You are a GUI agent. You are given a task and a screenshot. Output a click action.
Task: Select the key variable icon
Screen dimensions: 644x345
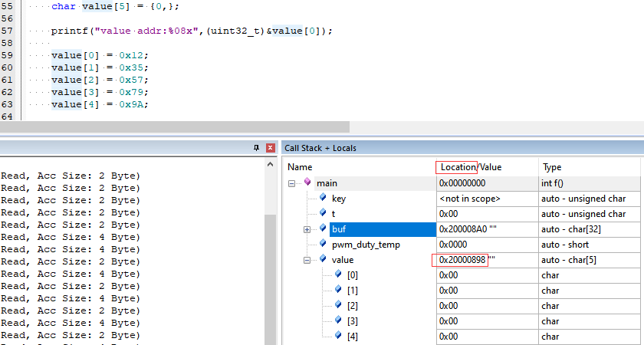(x=323, y=198)
